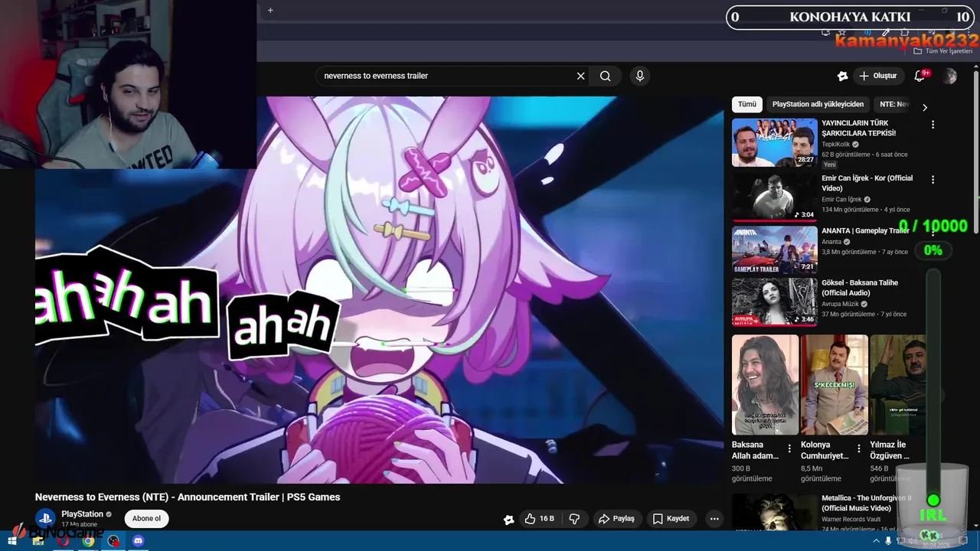The height and width of the screenshot is (551, 980).
Task: Open the account avatar menu
Action: pyautogui.click(x=949, y=76)
